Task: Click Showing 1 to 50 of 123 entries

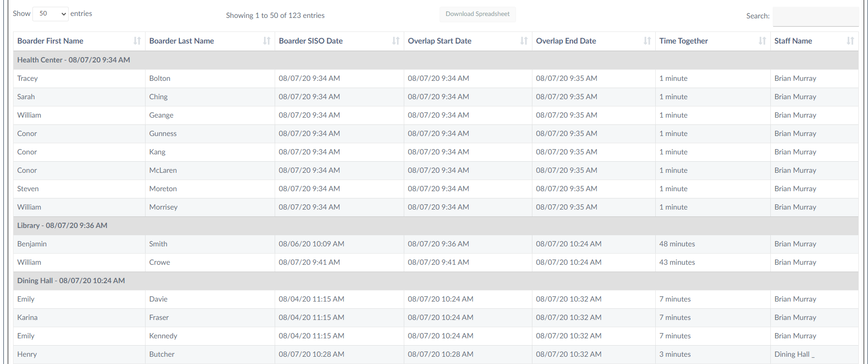Action: pos(275,15)
